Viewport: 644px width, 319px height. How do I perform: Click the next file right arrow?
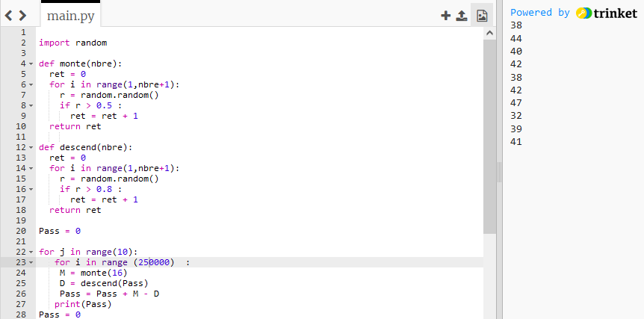[22, 15]
